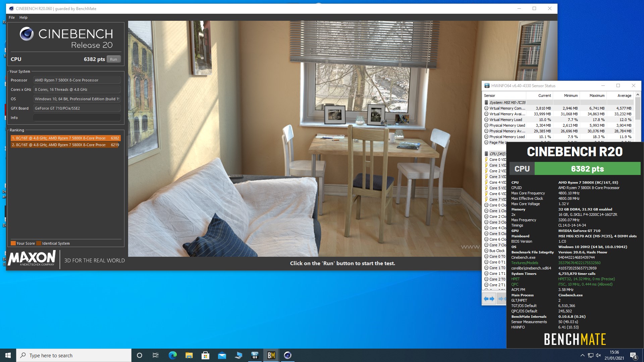Viewport: 644px width, 362px height.
Task: Click the MAXON logo
Action: point(32,258)
